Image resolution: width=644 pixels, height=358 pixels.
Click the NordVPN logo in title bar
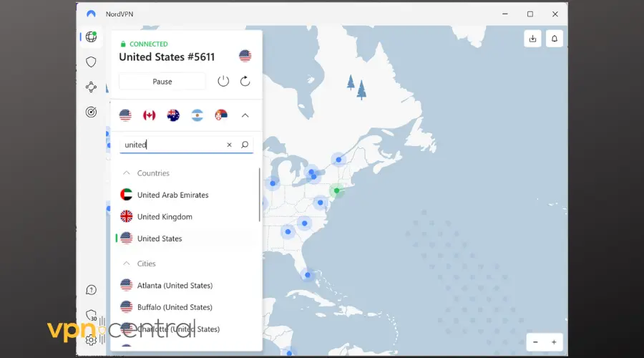91,14
